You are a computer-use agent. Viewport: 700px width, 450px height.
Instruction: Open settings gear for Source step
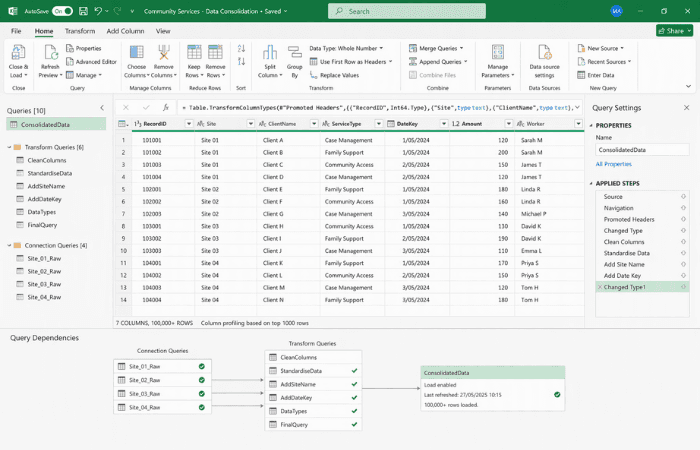click(683, 196)
